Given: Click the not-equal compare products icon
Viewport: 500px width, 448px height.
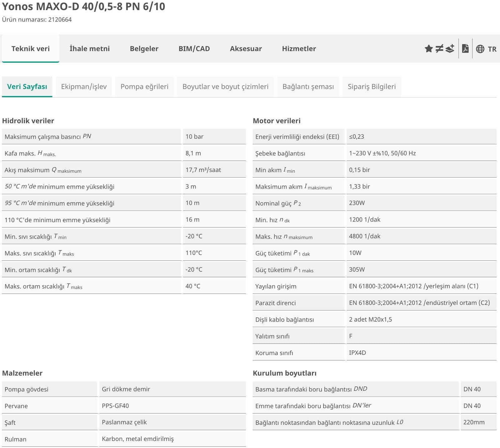Looking at the screenshot, I should [x=439, y=49].
